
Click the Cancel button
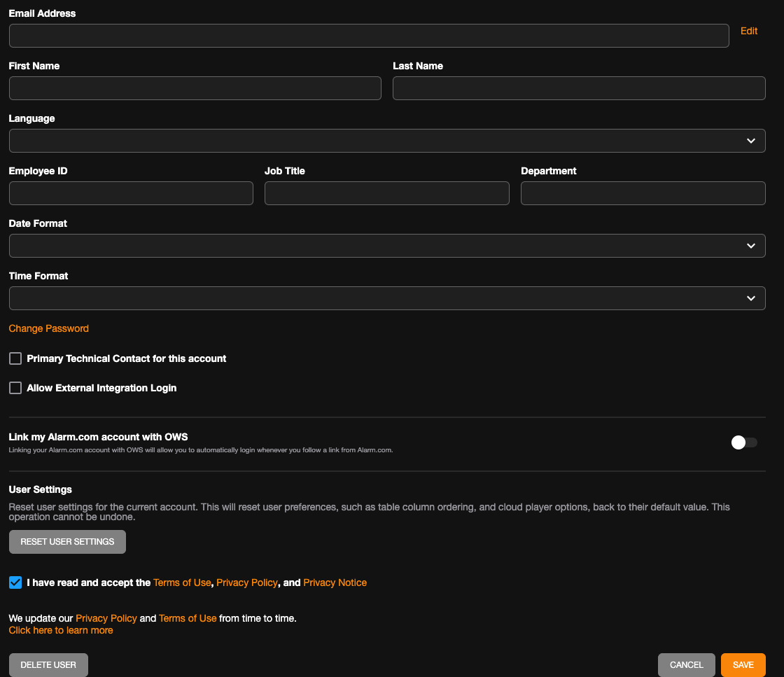pyautogui.click(x=687, y=664)
